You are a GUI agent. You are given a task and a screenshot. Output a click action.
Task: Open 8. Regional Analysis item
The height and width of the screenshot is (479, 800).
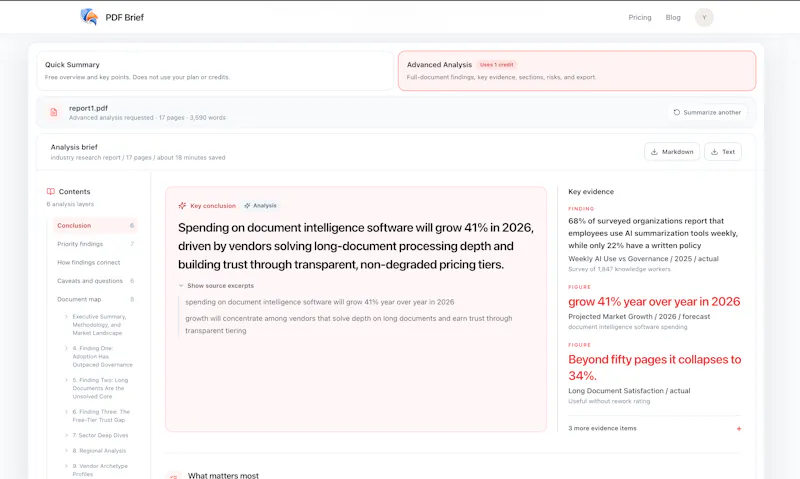click(99, 450)
